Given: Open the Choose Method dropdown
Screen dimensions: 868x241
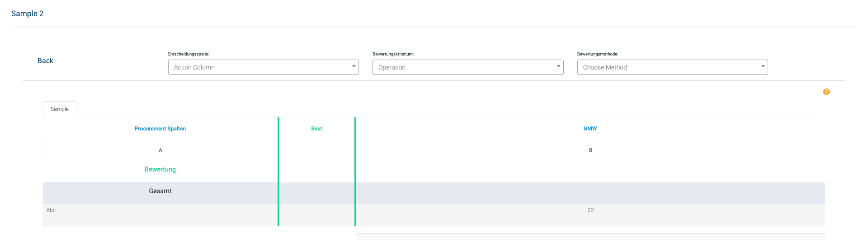Looking at the screenshot, I should (x=672, y=67).
